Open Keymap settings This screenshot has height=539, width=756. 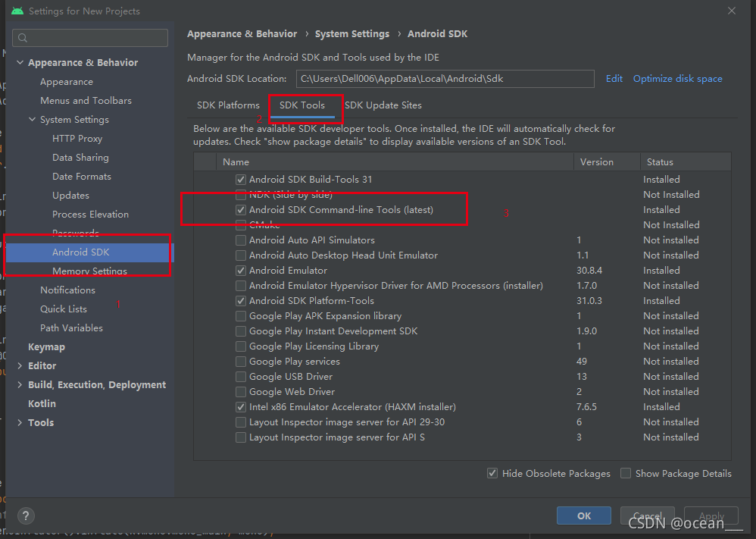coord(46,347)
